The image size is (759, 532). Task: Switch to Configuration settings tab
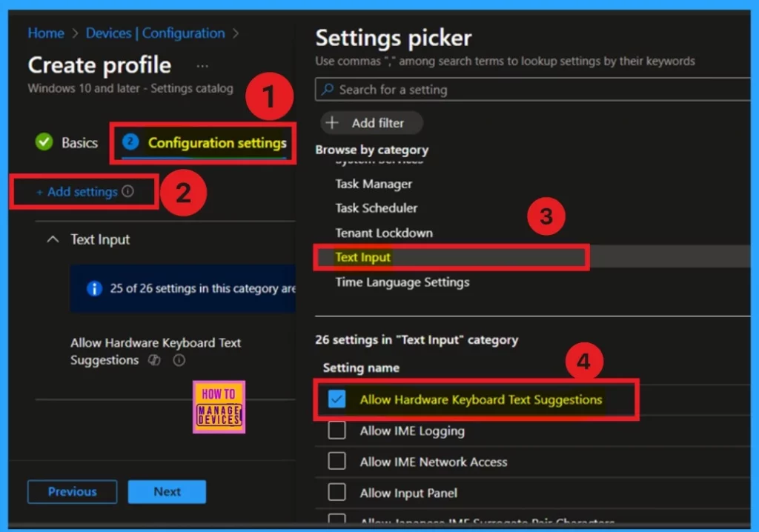click(217, 143)
